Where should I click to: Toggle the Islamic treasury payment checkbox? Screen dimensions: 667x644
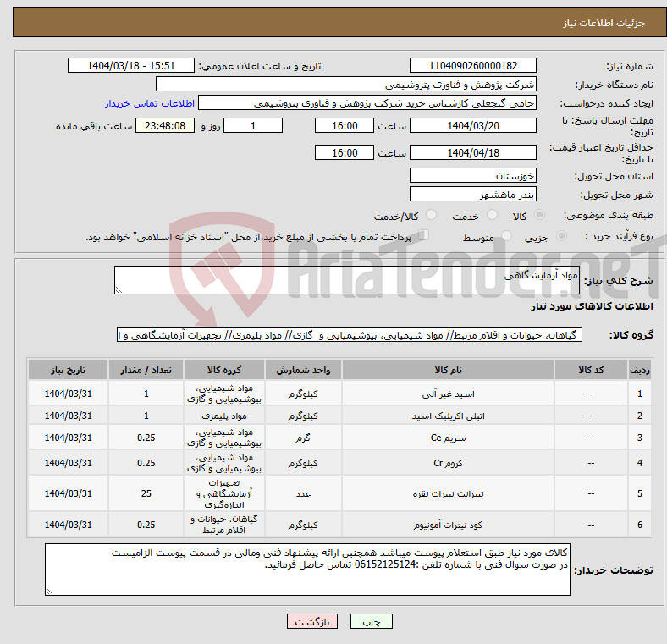tap(424, 235)
